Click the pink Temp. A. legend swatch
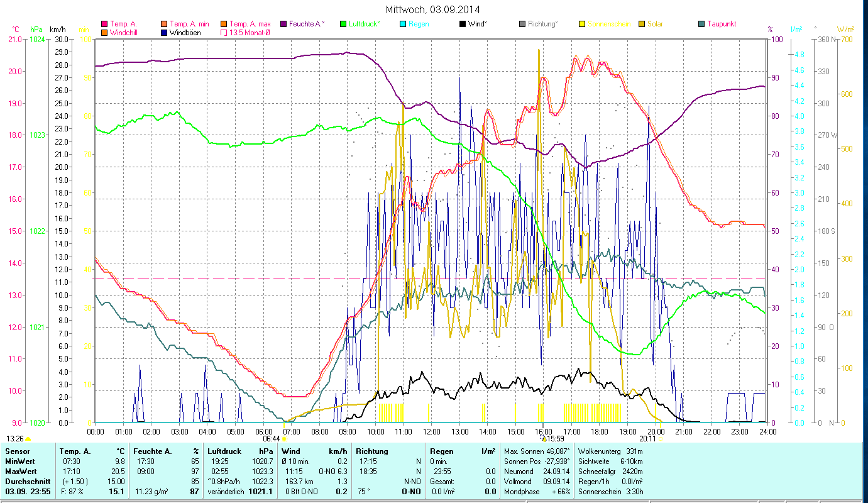Image resolution: width=868 pixels, height=503 pixels. coord(104,24)
